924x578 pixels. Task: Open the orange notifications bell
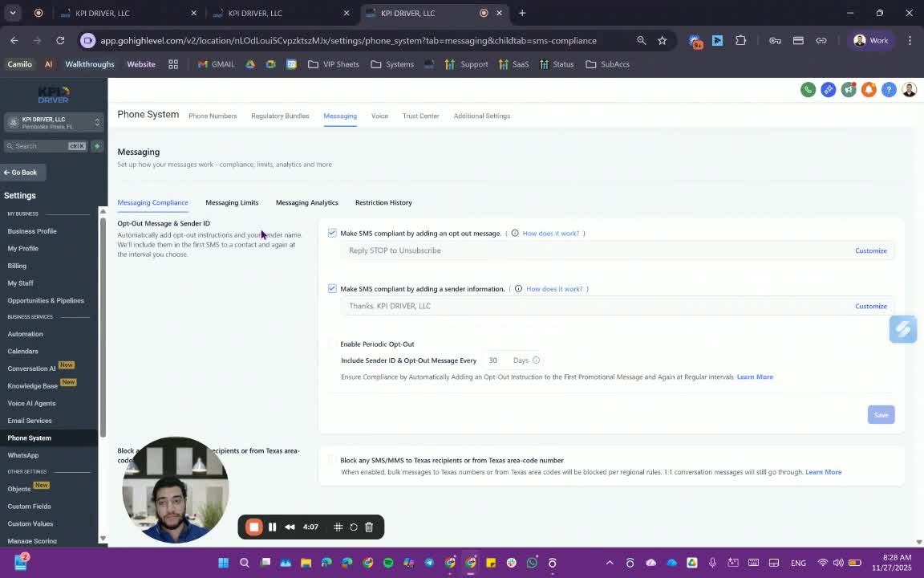point(869,90)
